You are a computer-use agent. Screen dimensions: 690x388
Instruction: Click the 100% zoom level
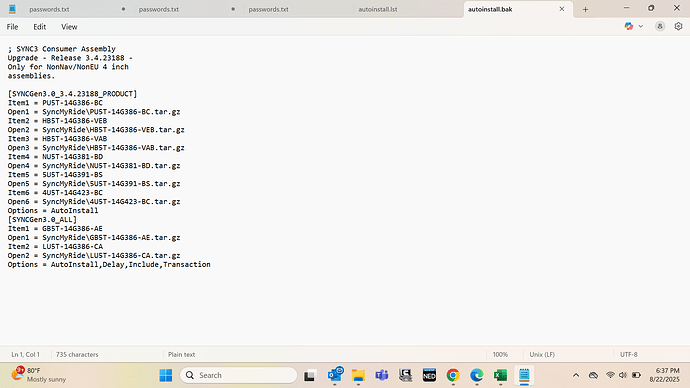pos(500,354)
